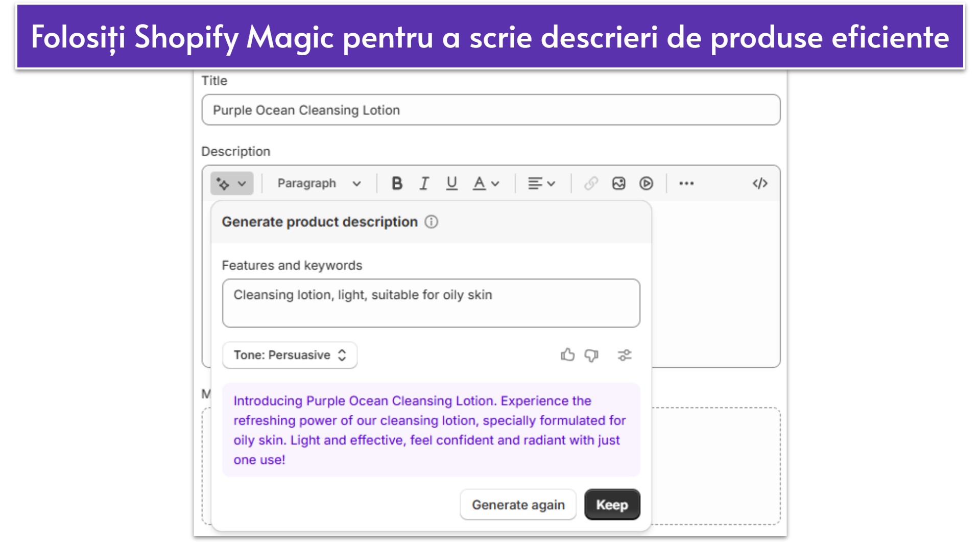
Task: Click into the Features and keywords field
Action: tap(431, 303)
